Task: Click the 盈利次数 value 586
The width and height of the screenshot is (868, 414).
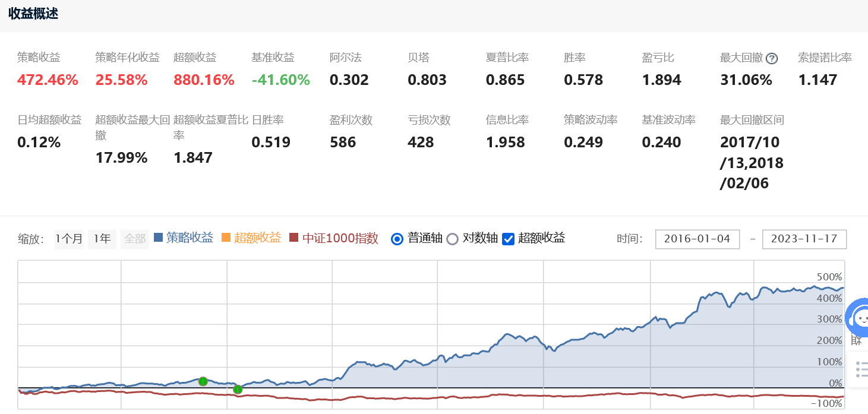Action: click(343, 143)
